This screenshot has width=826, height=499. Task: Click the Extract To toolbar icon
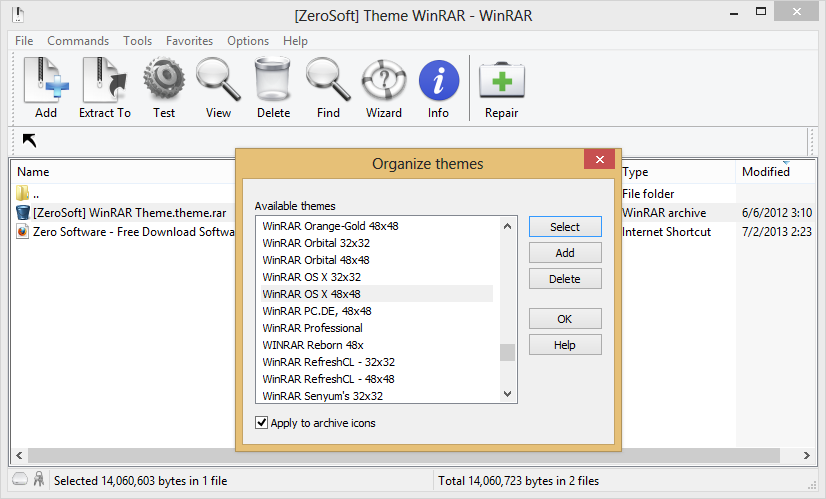(x=105, y=80)
